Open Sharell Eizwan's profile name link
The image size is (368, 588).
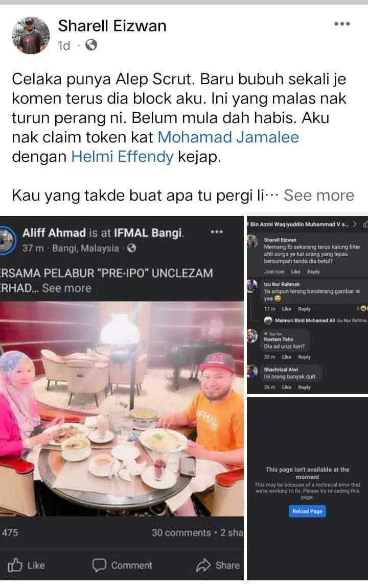112,26
